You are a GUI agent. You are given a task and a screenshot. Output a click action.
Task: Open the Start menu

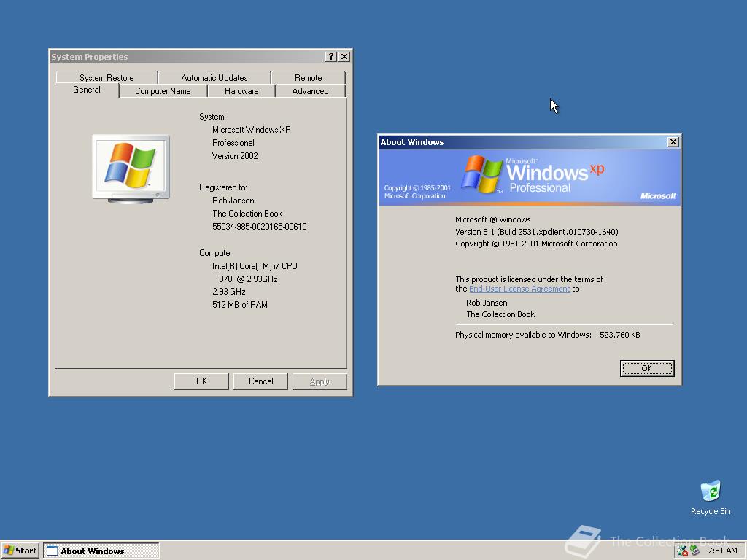[x=20, y=551]
